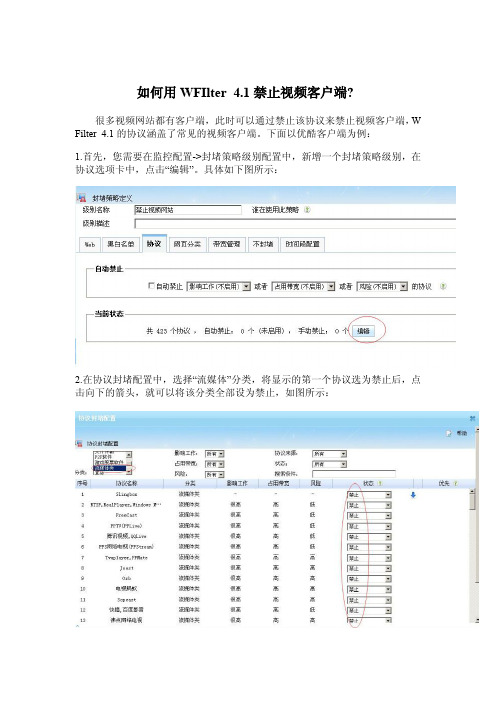Click the 分类 column header

coord(190,484)
